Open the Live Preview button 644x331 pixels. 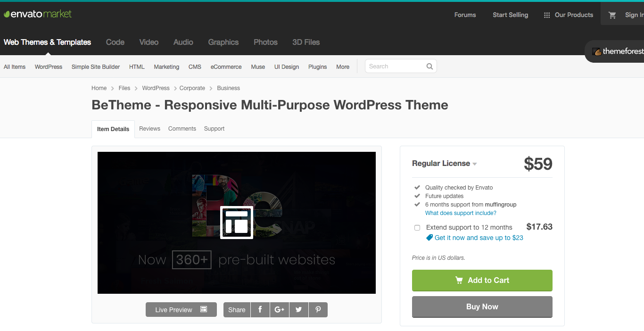pyautogui.click(x=181, y=310)
